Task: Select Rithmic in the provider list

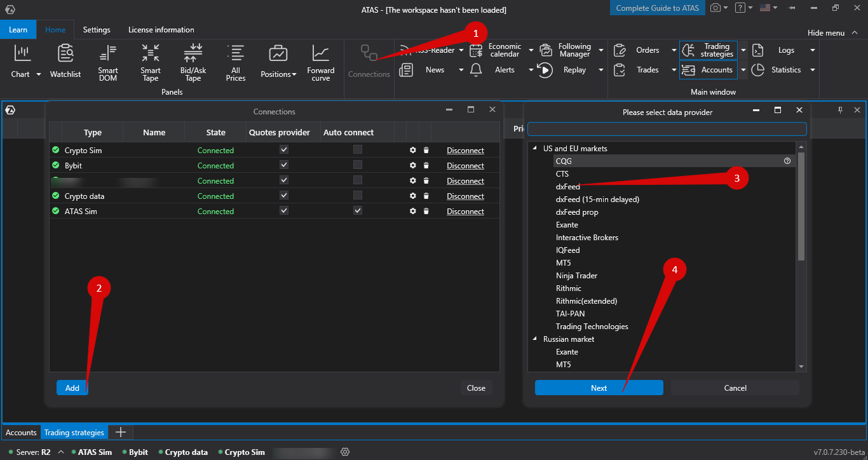Action: point(569,288)
